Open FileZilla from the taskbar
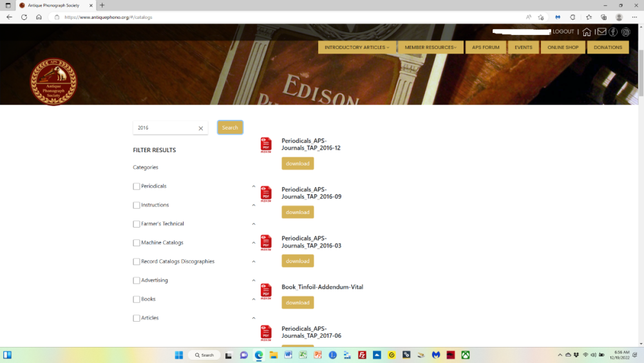Screen dimensions: 644x363 [363, 355]
